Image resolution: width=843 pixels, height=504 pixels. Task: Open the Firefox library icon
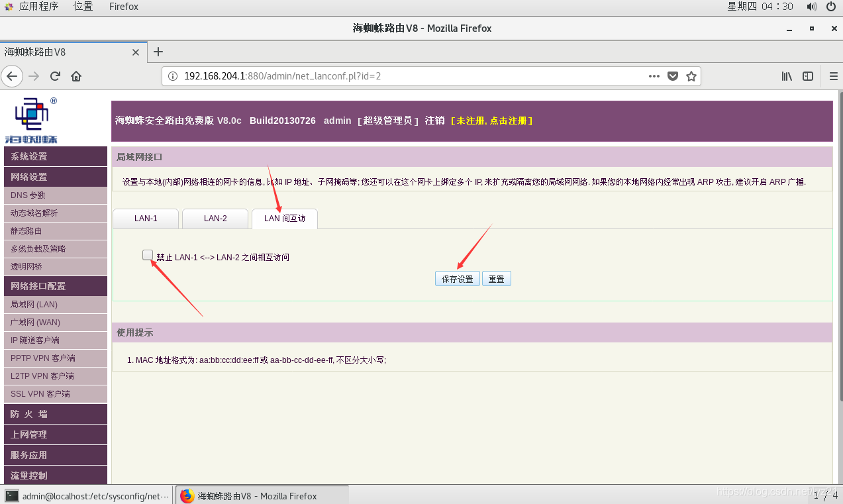(x=787, y=76)
